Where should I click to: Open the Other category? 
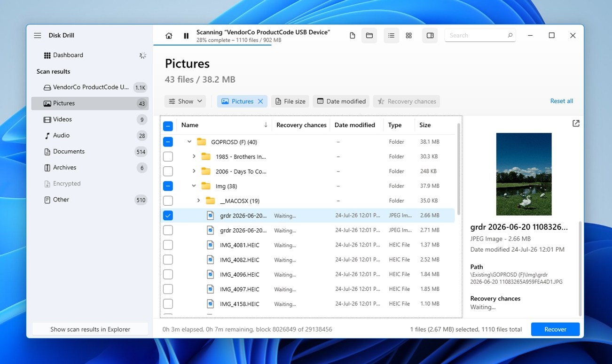pyautogui.click(x=90, y=200)
